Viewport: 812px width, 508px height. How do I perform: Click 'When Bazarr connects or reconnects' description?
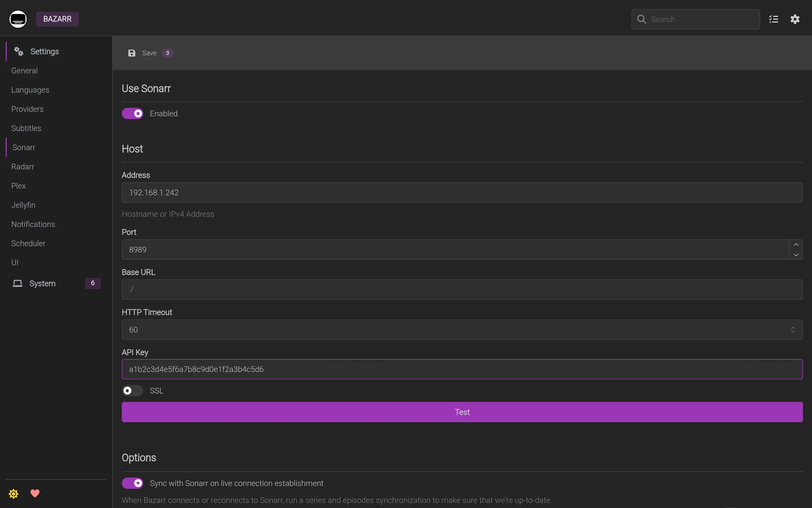(337, 500)
